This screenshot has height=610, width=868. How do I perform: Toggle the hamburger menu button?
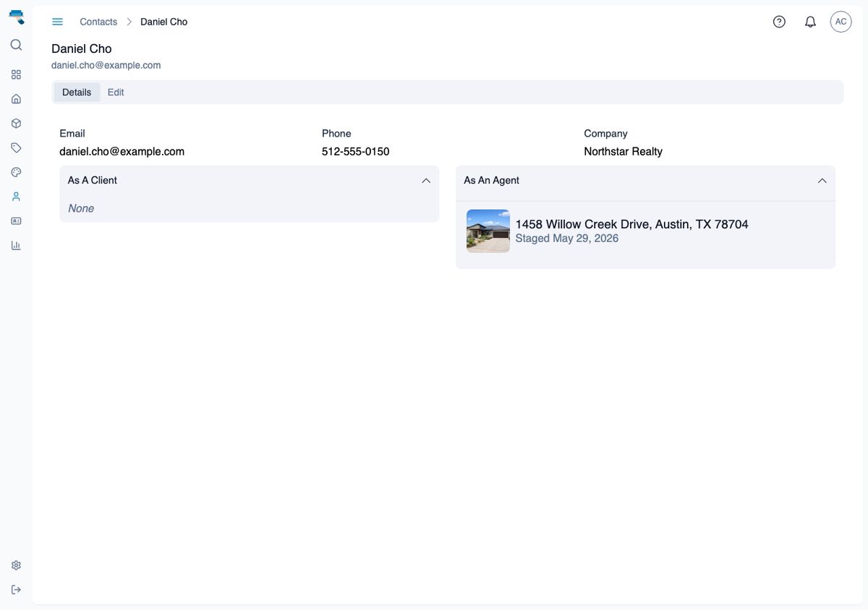58,22
